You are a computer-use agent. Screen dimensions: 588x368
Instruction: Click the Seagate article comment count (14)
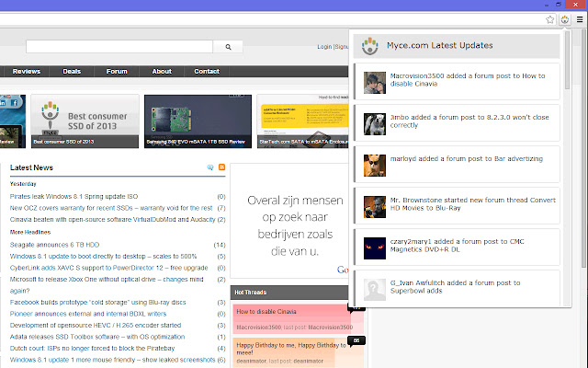coord(220,245)
